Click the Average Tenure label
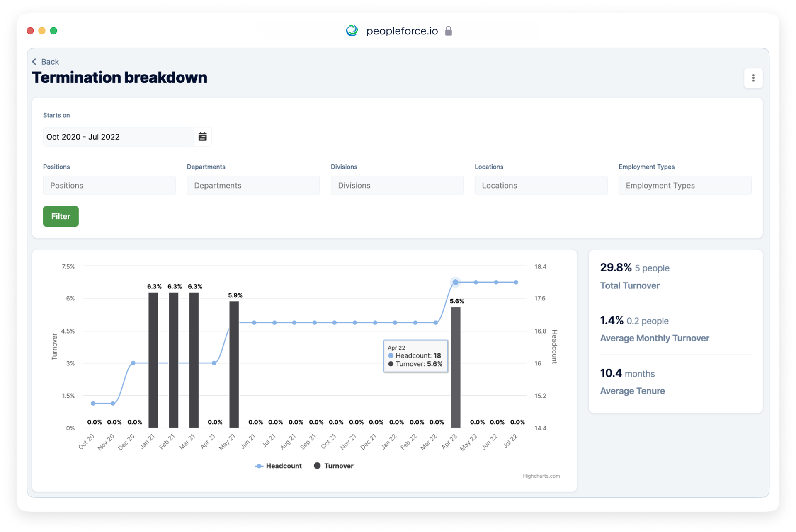This screenshot has width=796, height=532. [632, 391]
